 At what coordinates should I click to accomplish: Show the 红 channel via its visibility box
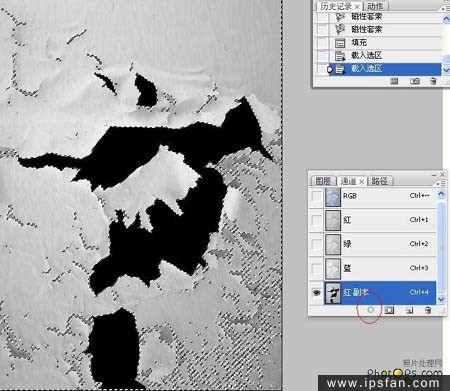pyautogui.click(x=316, y=220)
